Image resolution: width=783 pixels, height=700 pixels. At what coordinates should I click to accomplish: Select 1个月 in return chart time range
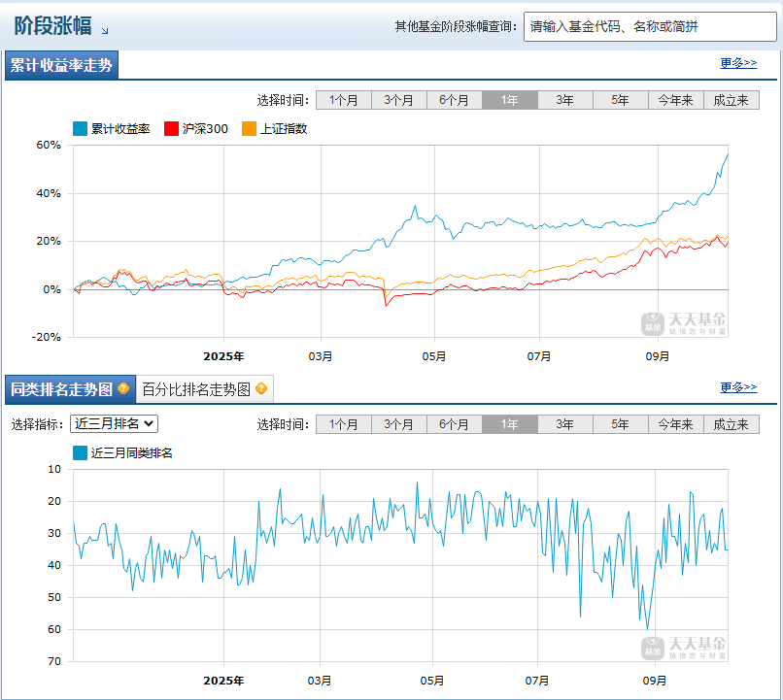[344, 100]
